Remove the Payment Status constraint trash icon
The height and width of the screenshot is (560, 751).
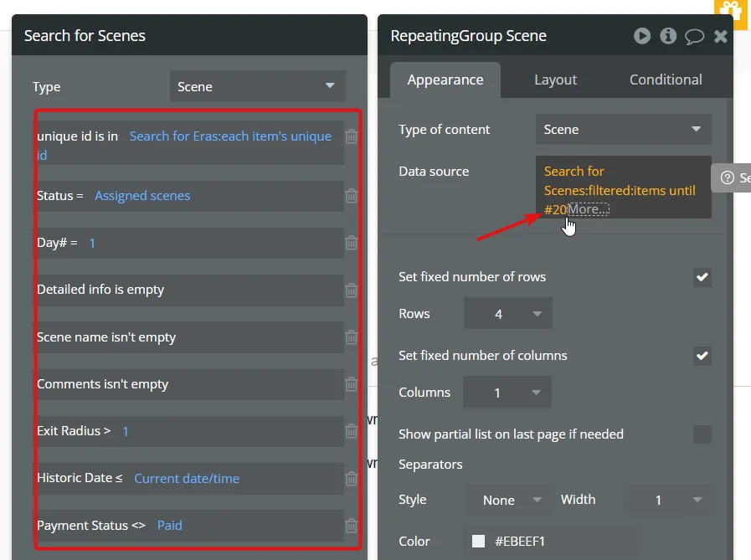click(352, 526)
